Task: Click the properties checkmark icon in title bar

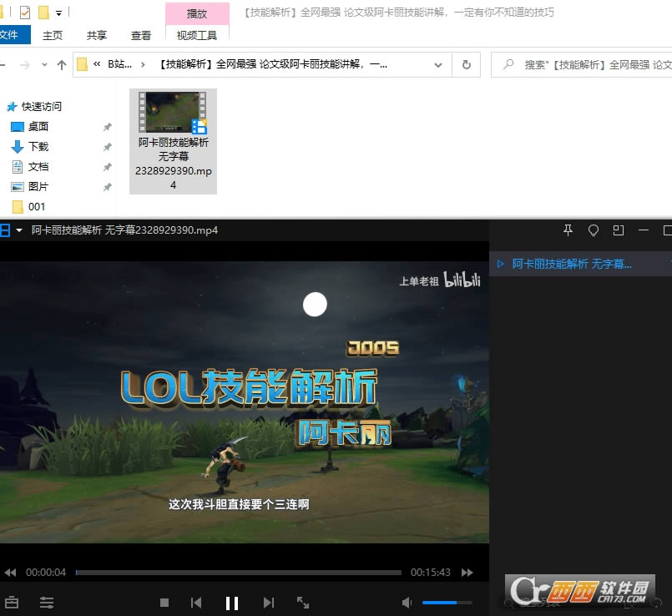Action: [25, 13]
